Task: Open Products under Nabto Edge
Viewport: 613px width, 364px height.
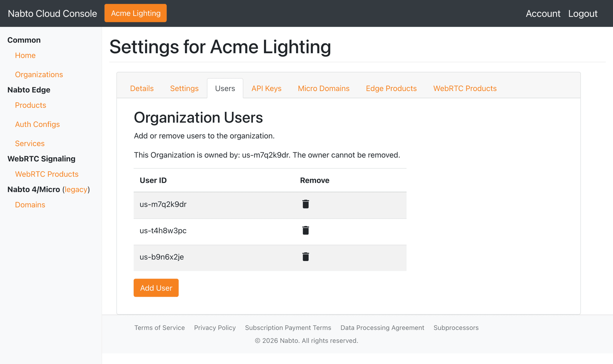Action: point(31,105)
